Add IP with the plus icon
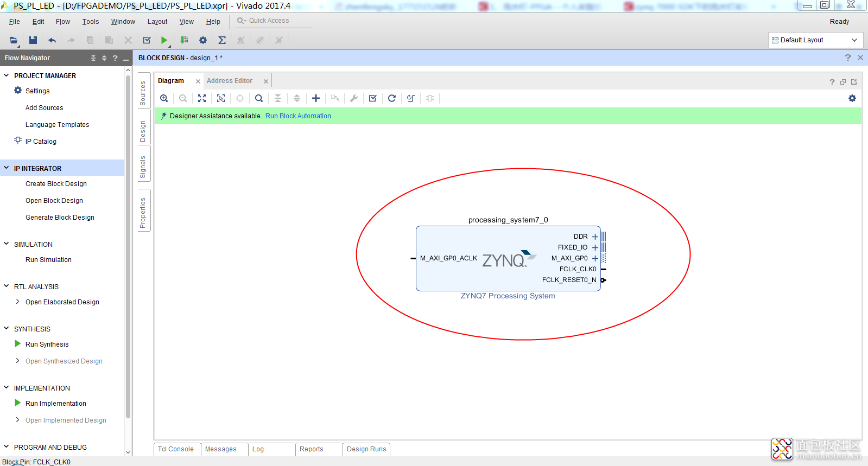This screenshot has width=868, height=466. tap(316, 98)
